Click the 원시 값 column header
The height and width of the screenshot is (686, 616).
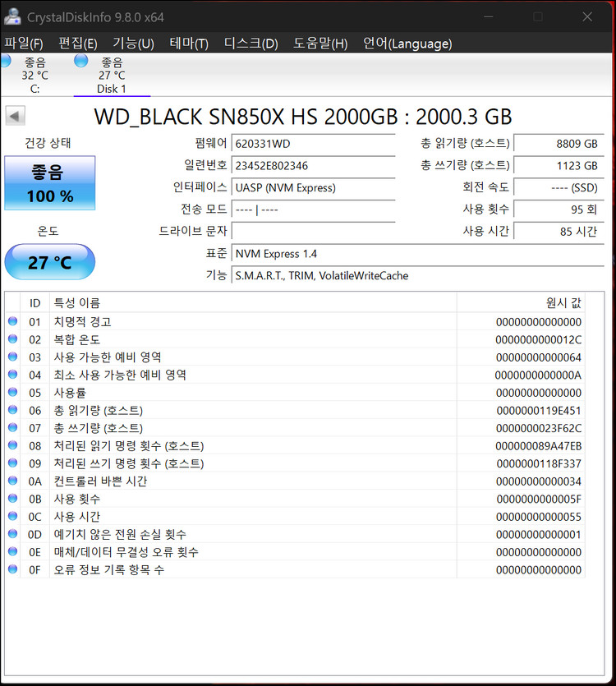point(521,303)
